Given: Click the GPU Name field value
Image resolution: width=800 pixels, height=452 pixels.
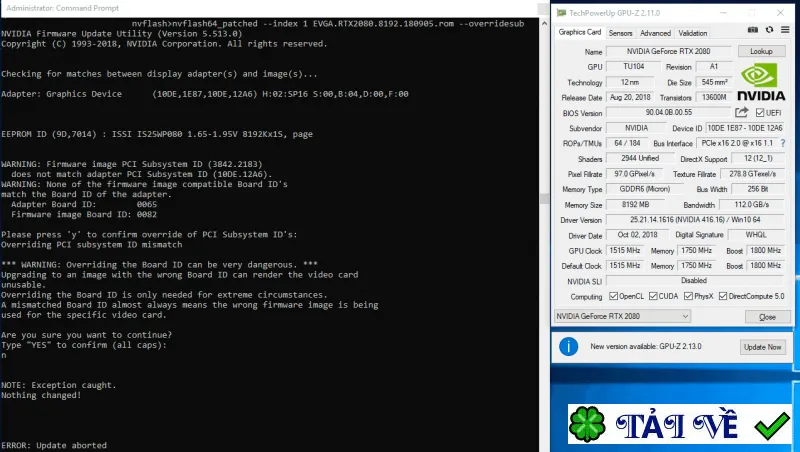Looking at the screenshot, I should [668, 52].
